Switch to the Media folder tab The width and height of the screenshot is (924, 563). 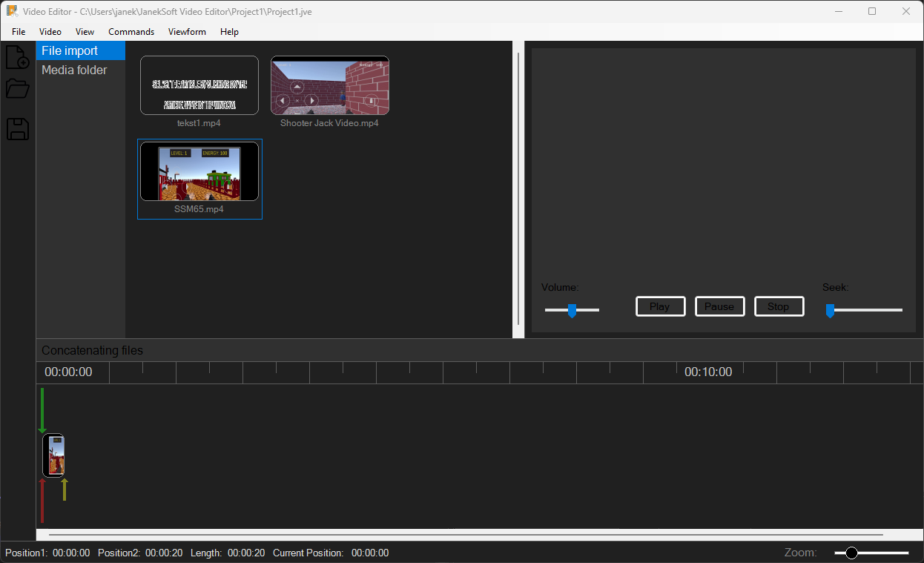pos(74,70)
